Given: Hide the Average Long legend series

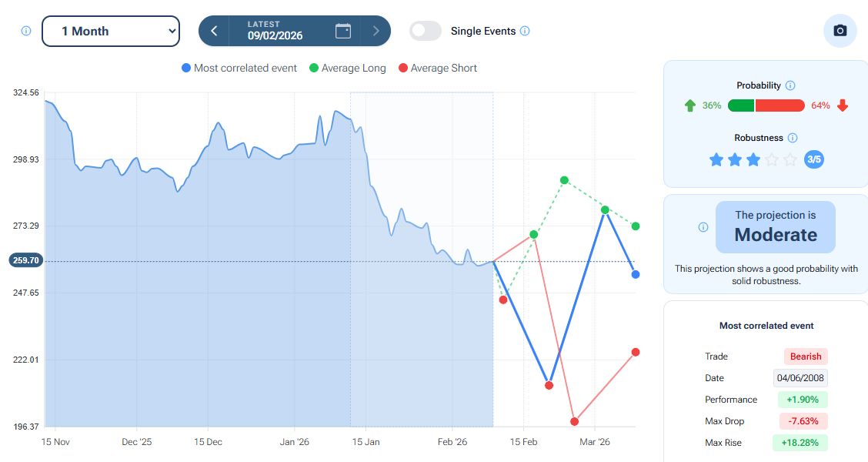Looking at the screenshot, I should [347, 68].
